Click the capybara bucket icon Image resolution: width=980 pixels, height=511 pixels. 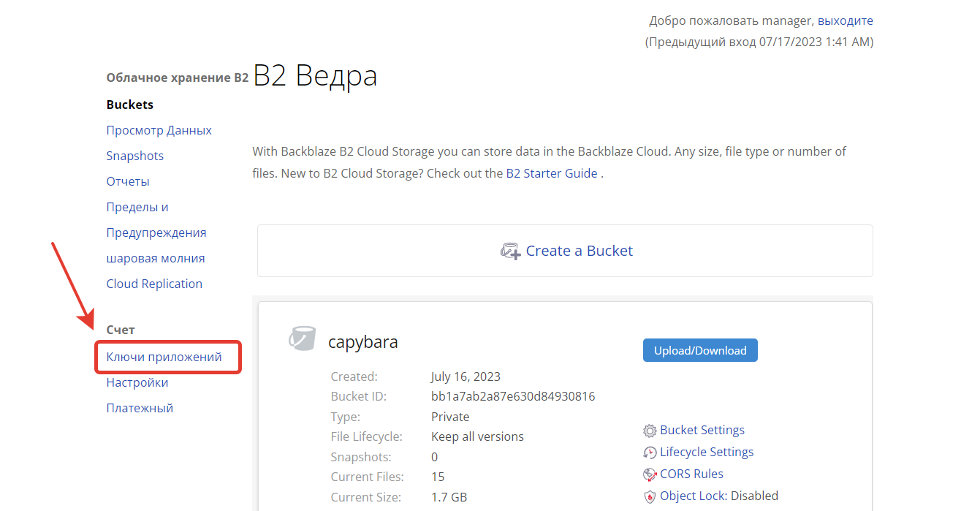click(302, 339)
